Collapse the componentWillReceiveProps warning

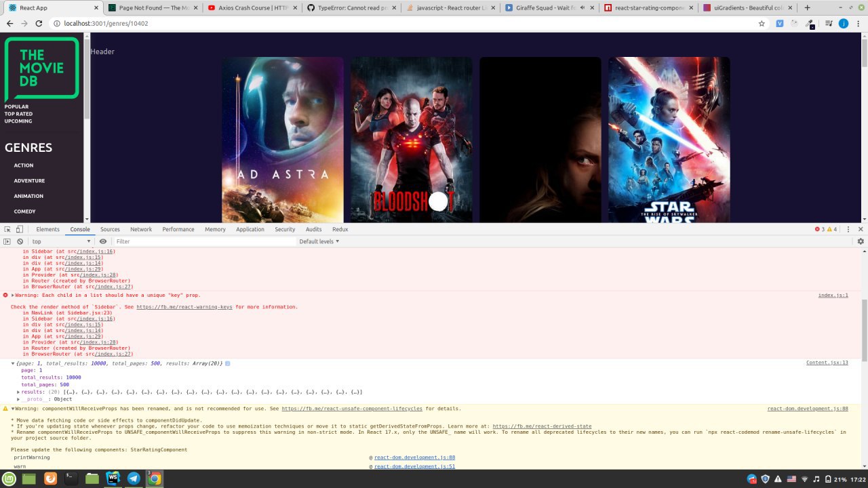13,409
